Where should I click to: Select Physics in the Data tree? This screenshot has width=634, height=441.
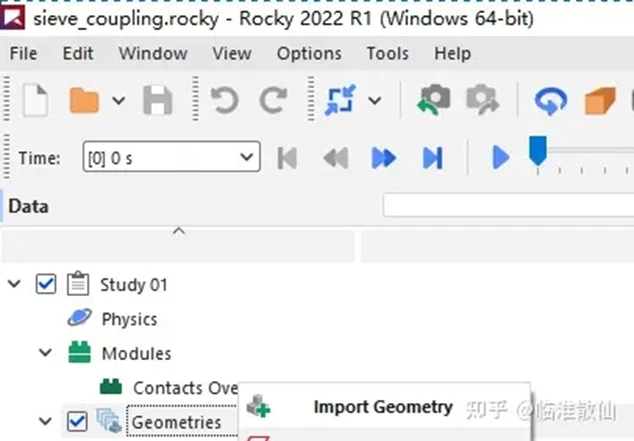tap(129, 319)
